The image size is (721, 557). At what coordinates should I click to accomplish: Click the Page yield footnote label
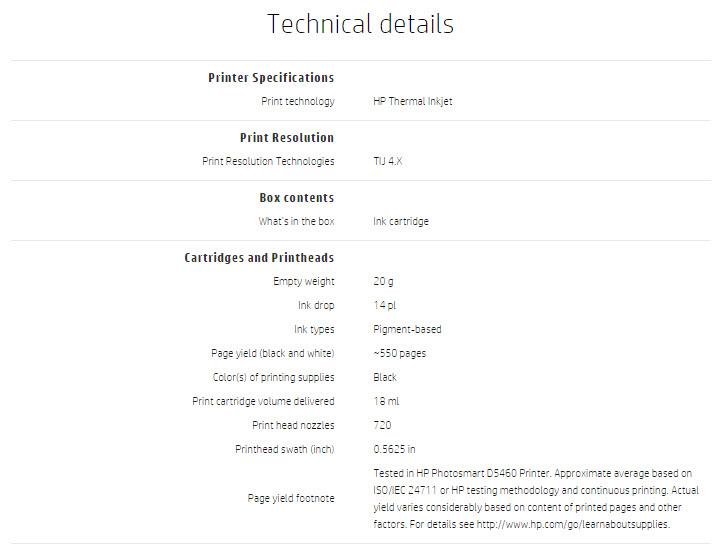tap(291, 498)
